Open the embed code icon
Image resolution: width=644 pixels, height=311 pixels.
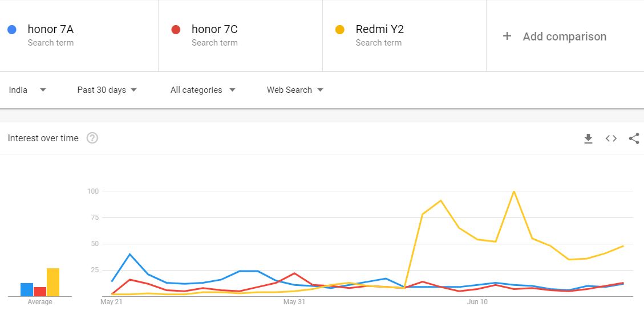pos(611,138)
